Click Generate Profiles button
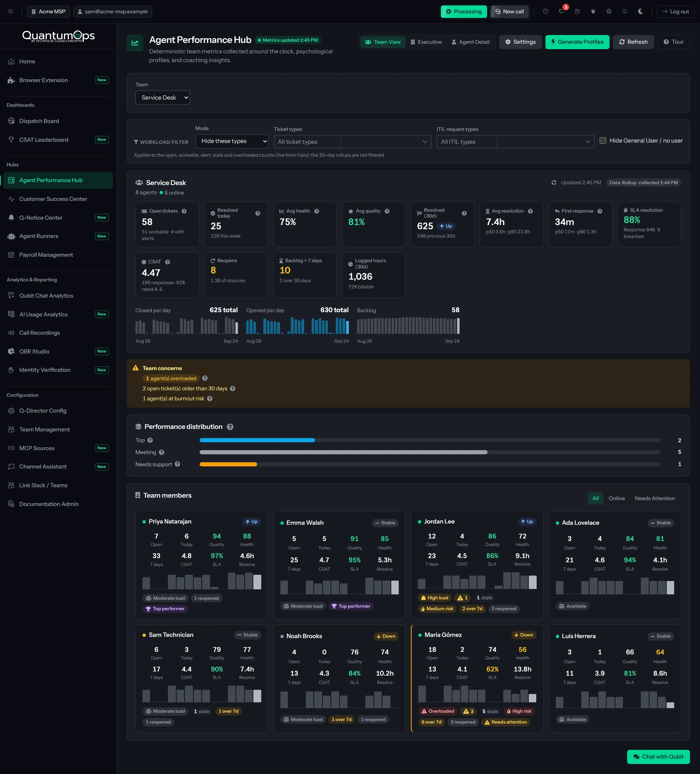This screenshot has height=774, width=700. 577,42
